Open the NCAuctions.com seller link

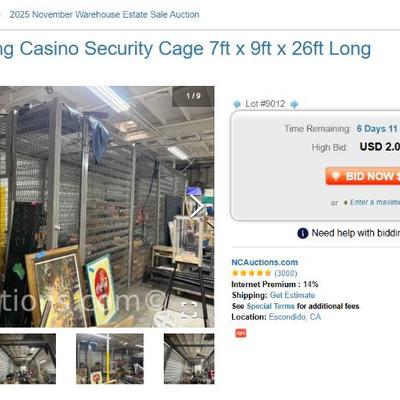[265, 262]
